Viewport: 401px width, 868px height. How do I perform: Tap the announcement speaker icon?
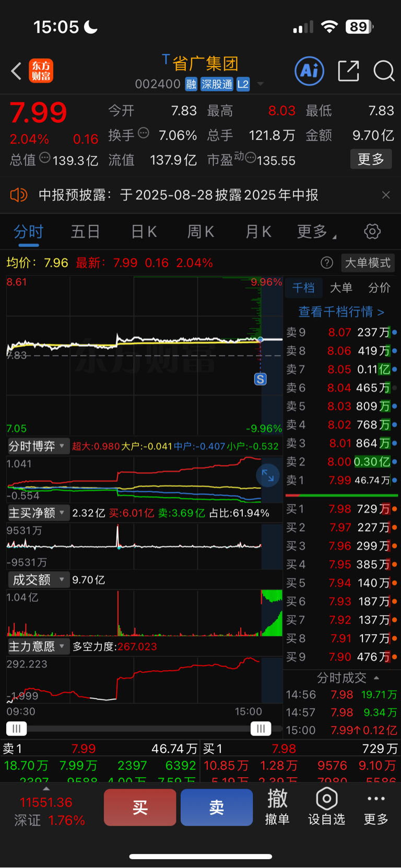(18, 195)
